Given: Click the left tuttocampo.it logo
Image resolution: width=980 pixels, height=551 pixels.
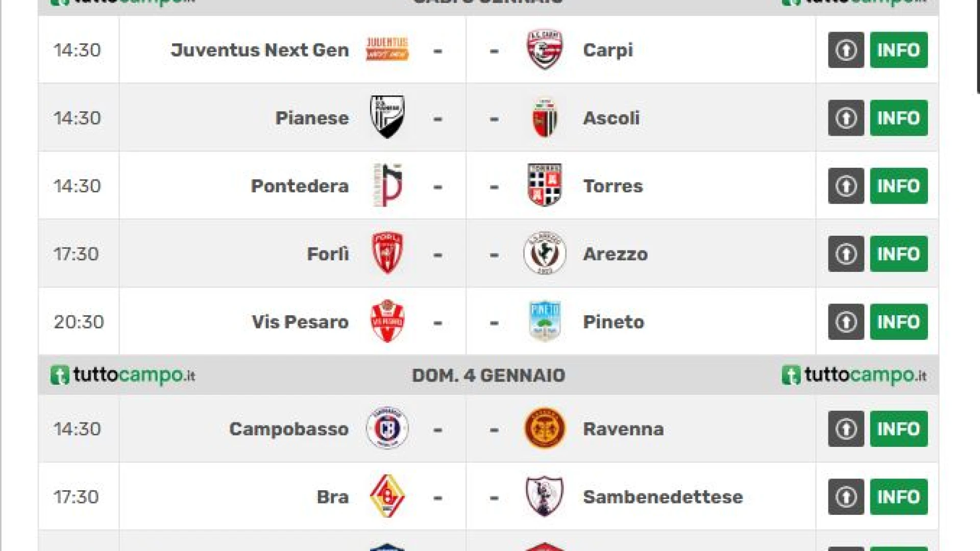Looking at the screenshot, I should (123, 375).
